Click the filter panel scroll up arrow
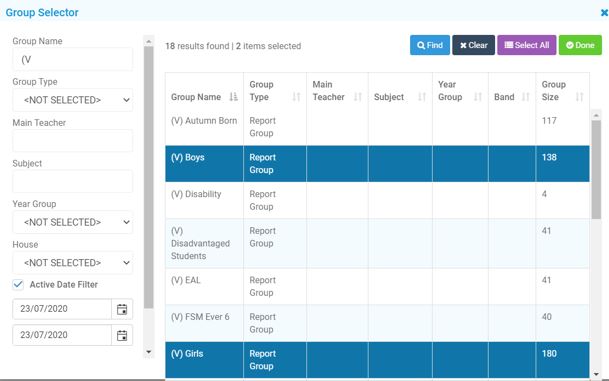Image resolution: width=609 pixels, height=381 pixels. 148,41
